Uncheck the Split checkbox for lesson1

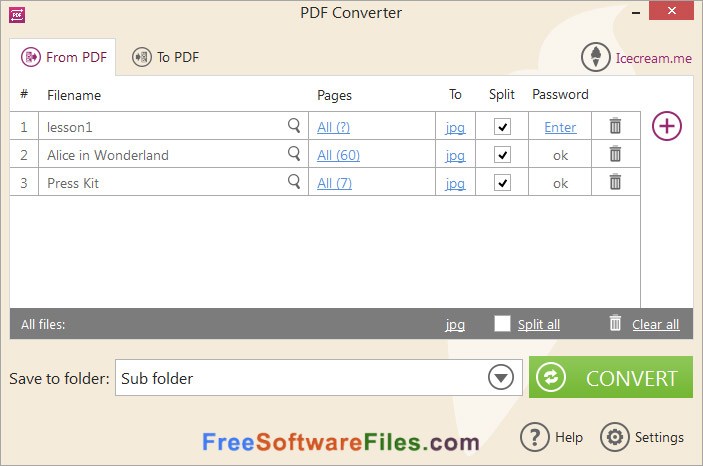(x=502, y=127)
